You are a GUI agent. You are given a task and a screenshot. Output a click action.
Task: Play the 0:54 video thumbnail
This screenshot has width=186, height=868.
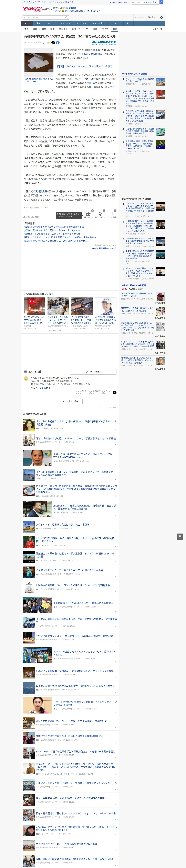click(x=160, y=255)
